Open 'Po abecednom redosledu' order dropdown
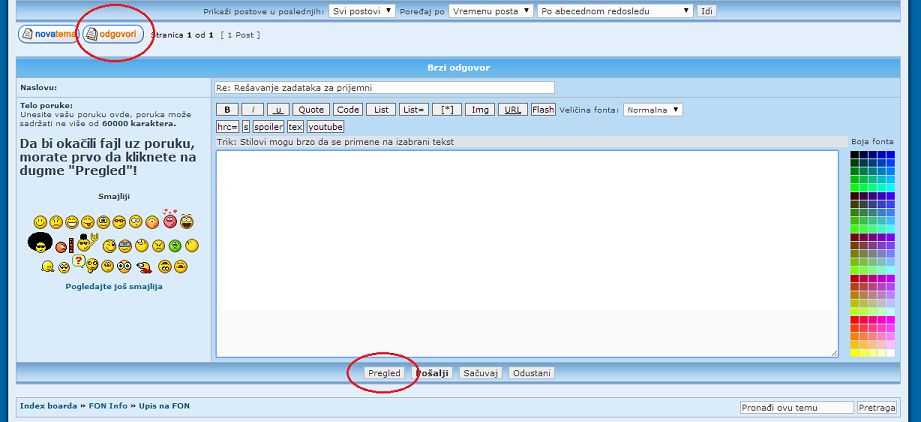Screen dimensions: 921x422 pyautogui.click(x=614, y=11)
